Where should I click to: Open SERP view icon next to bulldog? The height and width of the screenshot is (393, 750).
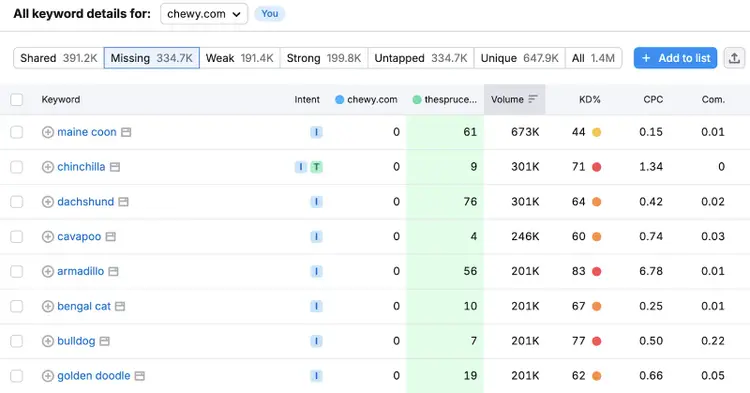[x=104, y=341]
